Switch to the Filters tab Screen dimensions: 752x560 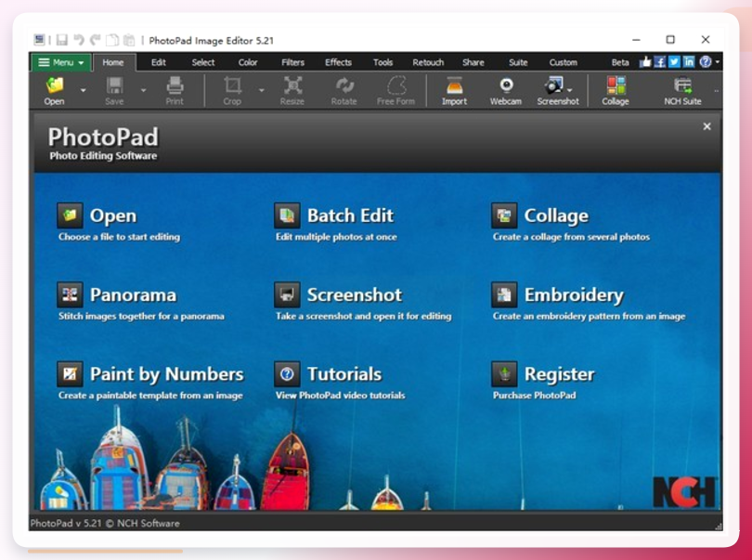tap(293, 62)
